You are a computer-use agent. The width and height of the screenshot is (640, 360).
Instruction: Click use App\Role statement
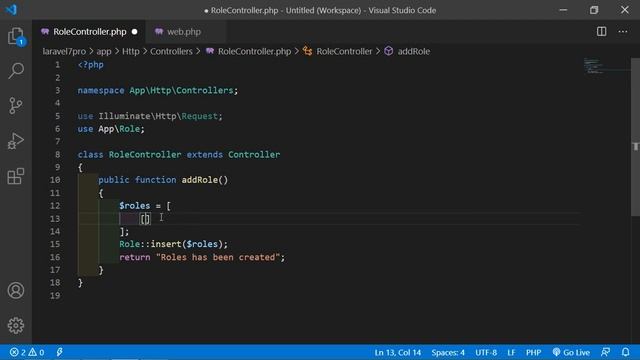pyautogui.click(x=111, y=129)
